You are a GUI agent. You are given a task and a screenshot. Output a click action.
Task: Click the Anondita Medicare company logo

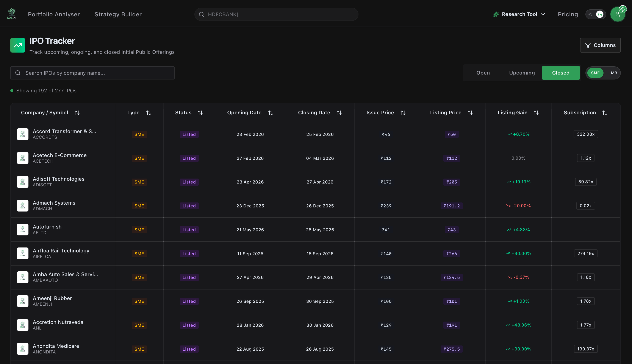click(22, 349)
